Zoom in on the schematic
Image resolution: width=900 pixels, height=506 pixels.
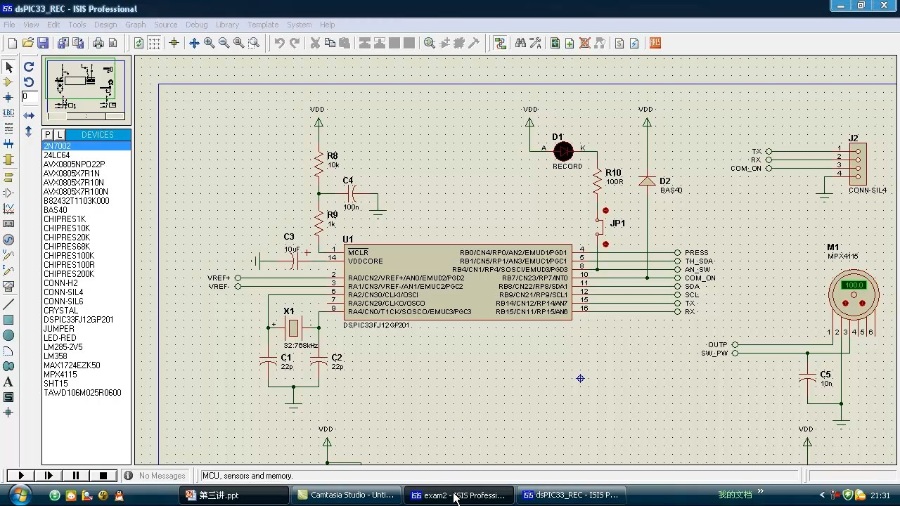pyautogui.click(x=209, y=43)
